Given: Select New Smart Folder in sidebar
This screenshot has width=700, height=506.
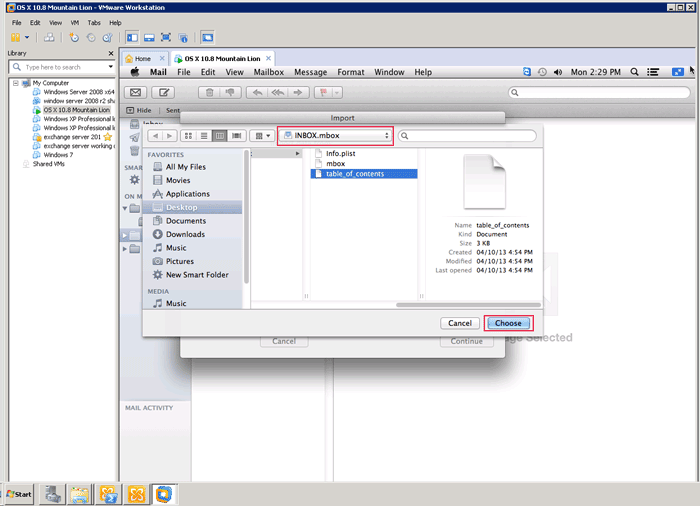Looking at the screenshot, I should pos(197,275).
